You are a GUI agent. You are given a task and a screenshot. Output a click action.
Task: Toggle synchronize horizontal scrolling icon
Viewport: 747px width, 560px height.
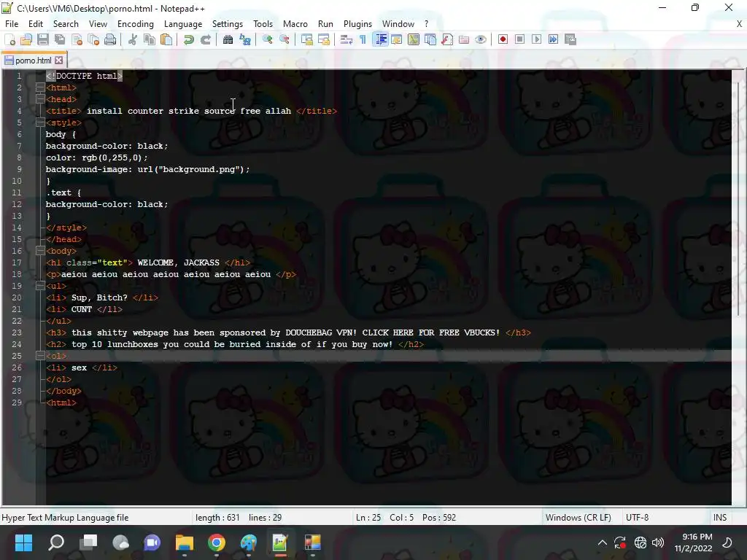[x=323, y=39]
